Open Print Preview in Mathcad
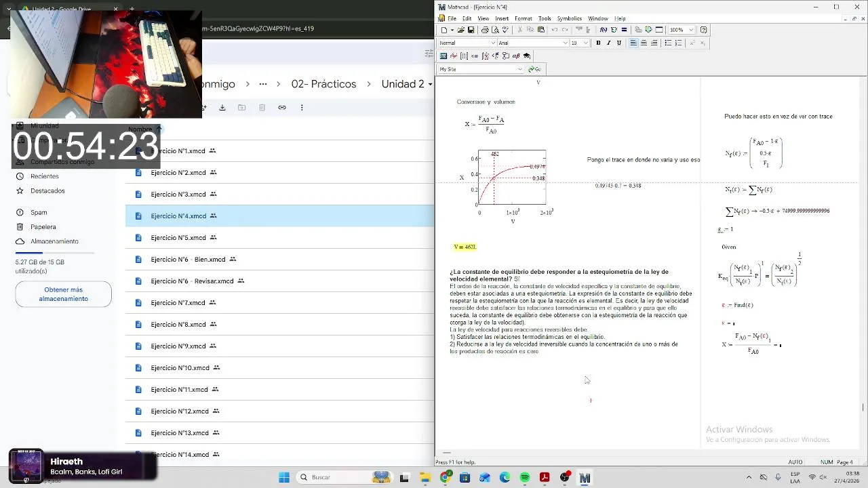 tap(495, 30)
